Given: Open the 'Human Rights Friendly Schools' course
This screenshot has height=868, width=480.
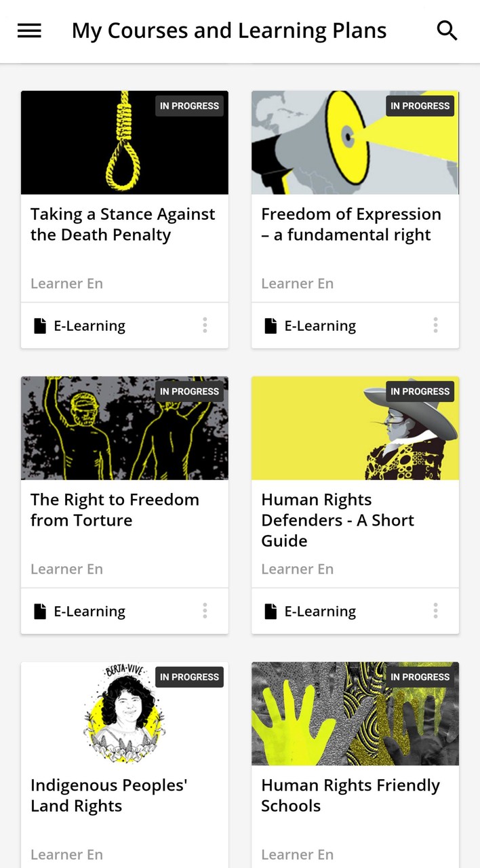Looking at the screenshot, I should click(x=351, y=795).
